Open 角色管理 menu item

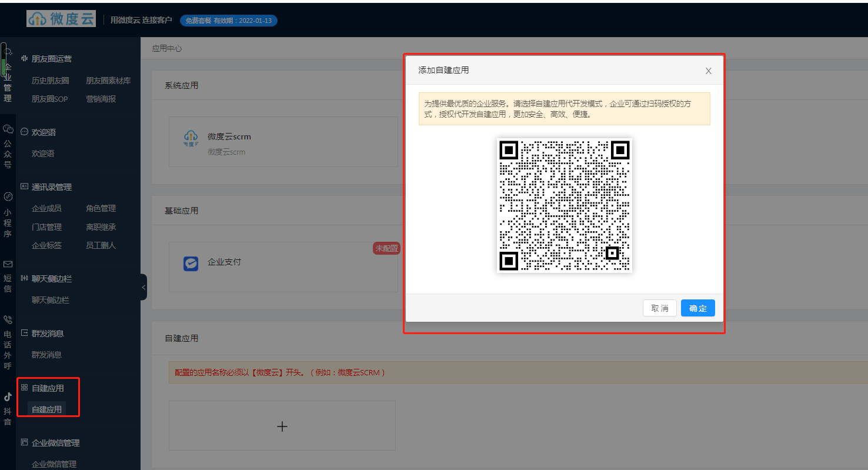click(101, 208)
